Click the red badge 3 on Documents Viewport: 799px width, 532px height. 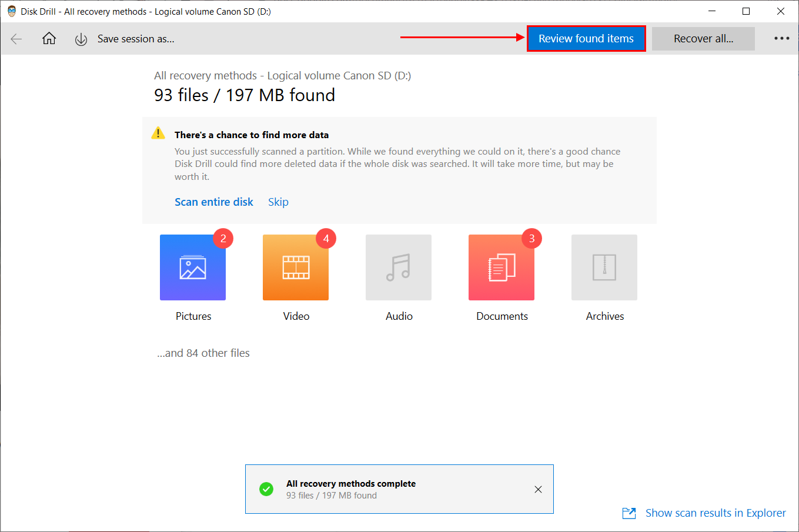[532, 239]
